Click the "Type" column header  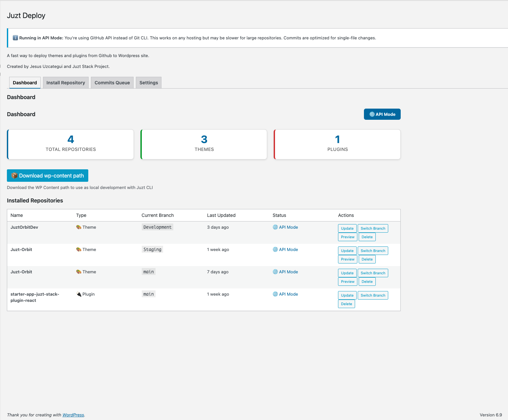[x=81, y=215]
